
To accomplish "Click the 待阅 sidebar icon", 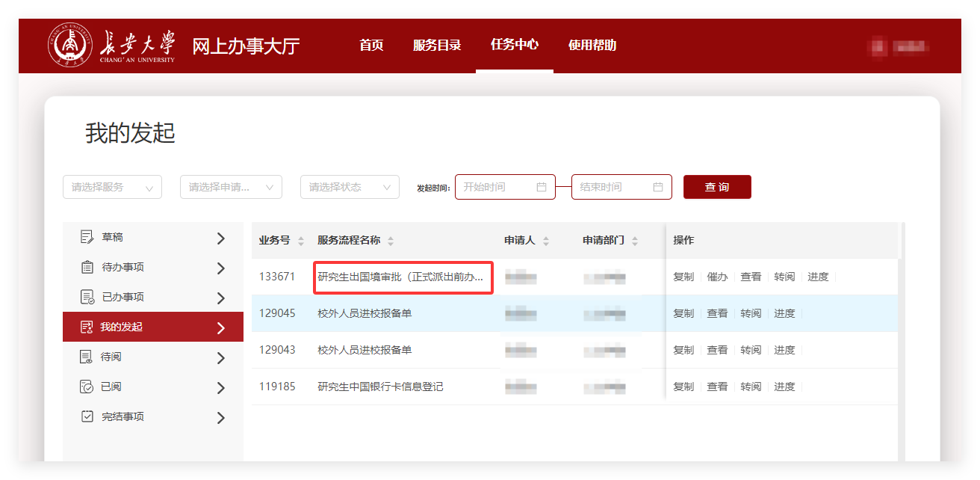I will (87, 357).
